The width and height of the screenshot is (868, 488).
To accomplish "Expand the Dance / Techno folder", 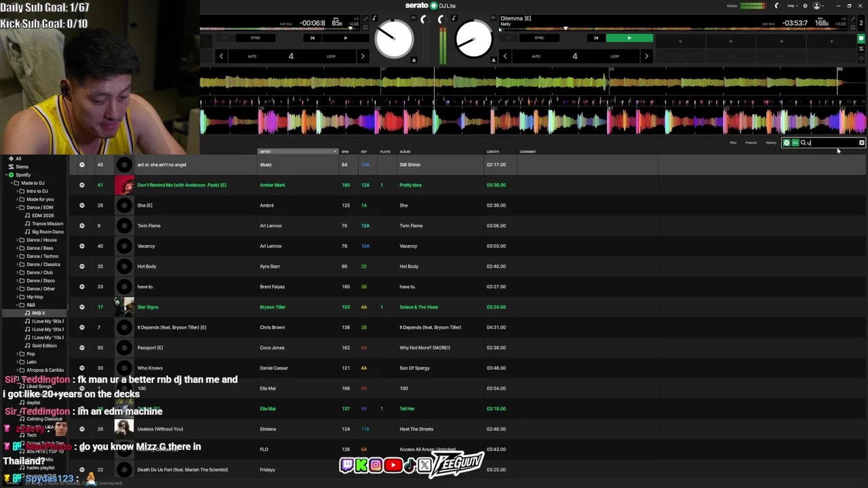I will tap(16, 256).
